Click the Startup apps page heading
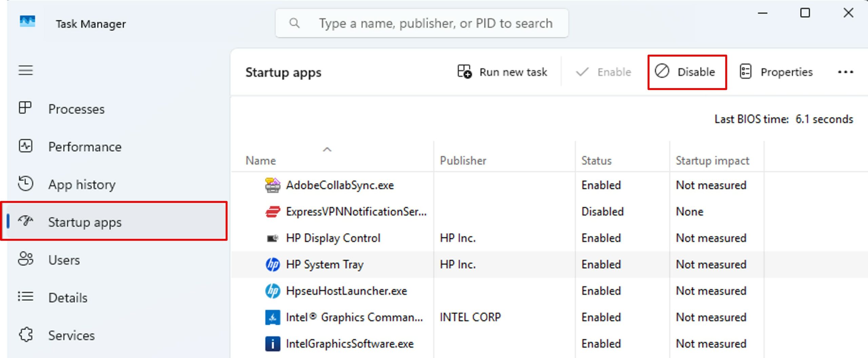 [283, 73]
